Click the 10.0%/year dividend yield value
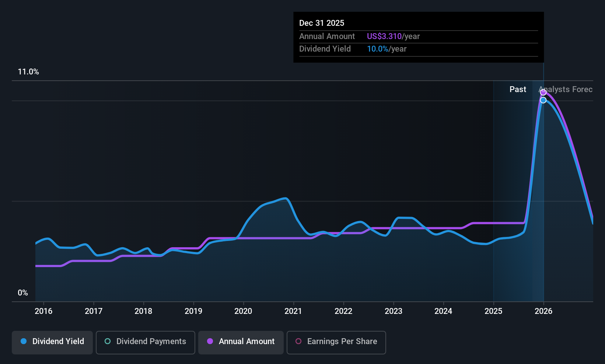Image resolution: width=605 pixels, height=364 pixels. [x=387, y=49]
